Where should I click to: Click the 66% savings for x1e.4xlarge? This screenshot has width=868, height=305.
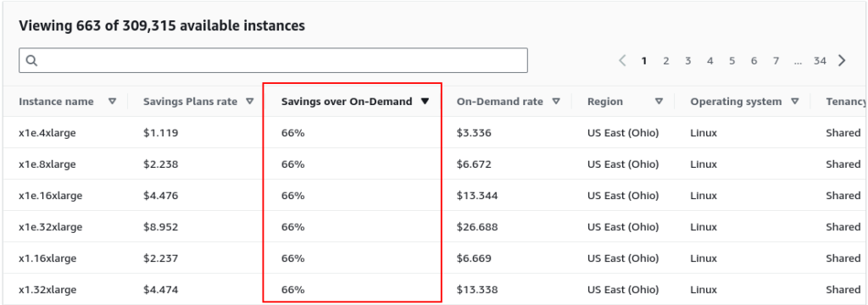[x=292, y=133]
